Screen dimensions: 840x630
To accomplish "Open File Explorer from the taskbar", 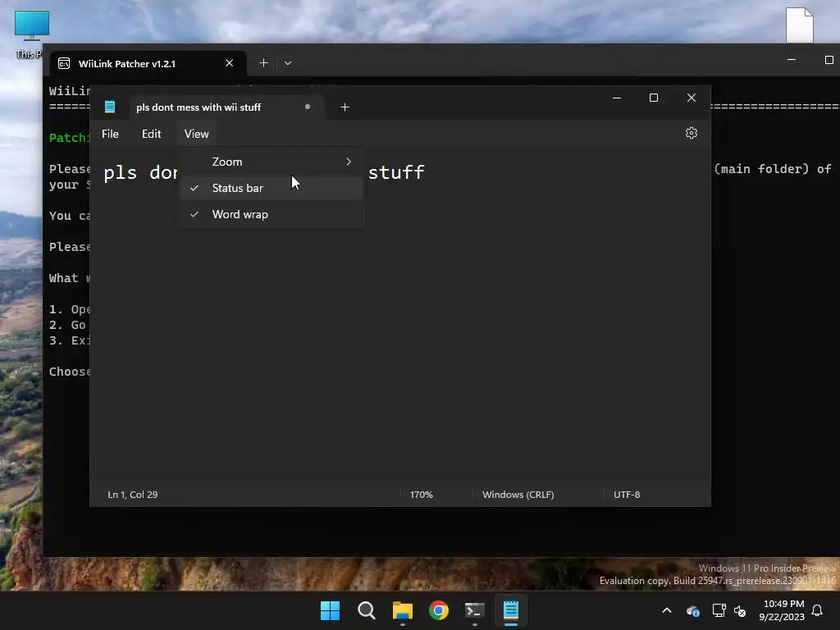I will click(402, 610).
